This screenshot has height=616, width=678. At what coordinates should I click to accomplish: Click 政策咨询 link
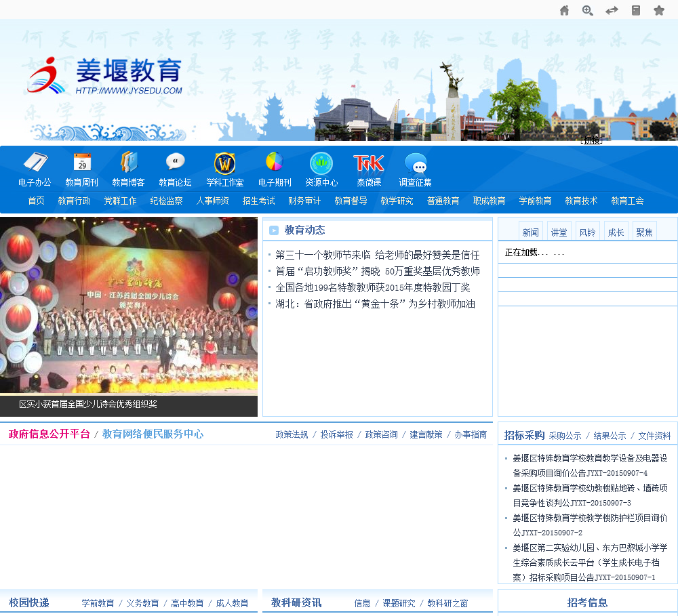coord(381,434)
